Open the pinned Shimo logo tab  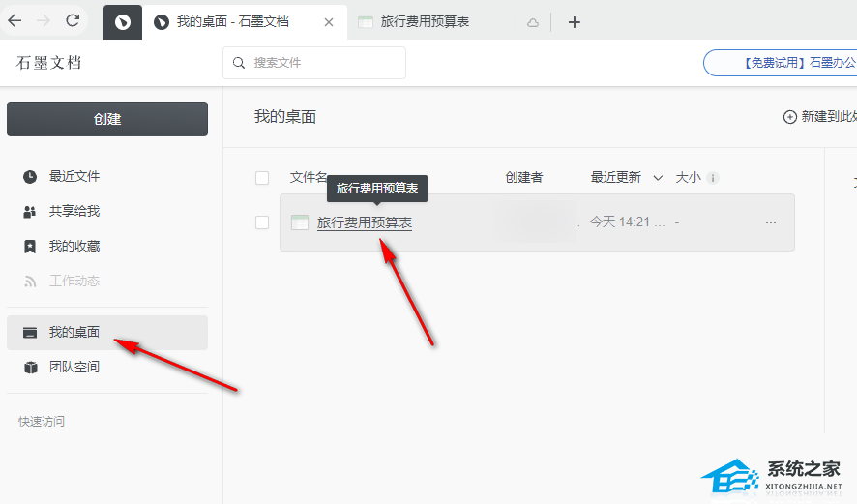(x=123, y=22)
